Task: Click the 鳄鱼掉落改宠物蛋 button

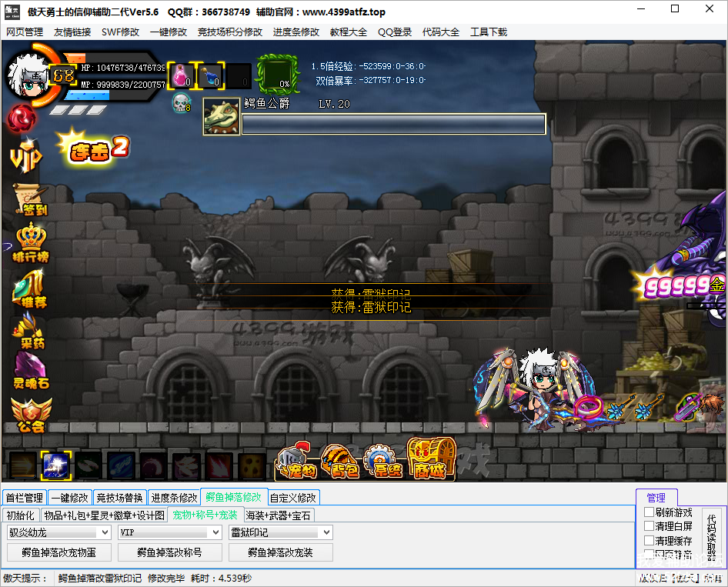Action: [x=59, y=552]
